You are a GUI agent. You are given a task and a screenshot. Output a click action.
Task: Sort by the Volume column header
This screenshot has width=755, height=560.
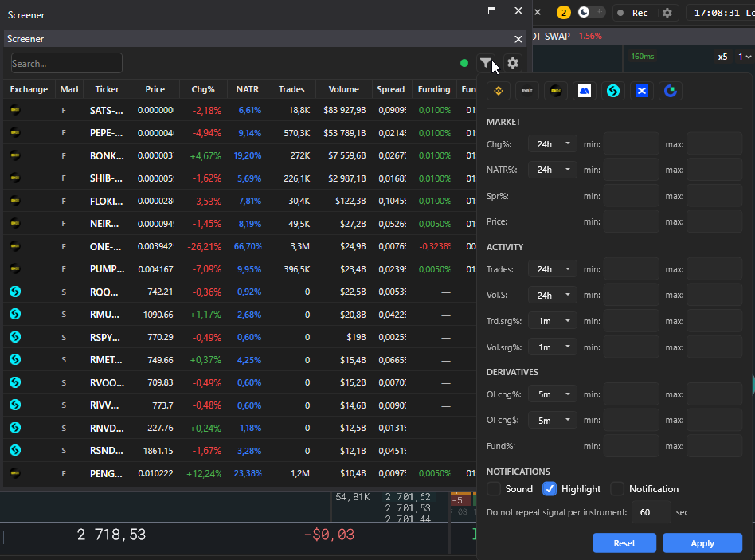pyautogui.click(x=344, y=89)
